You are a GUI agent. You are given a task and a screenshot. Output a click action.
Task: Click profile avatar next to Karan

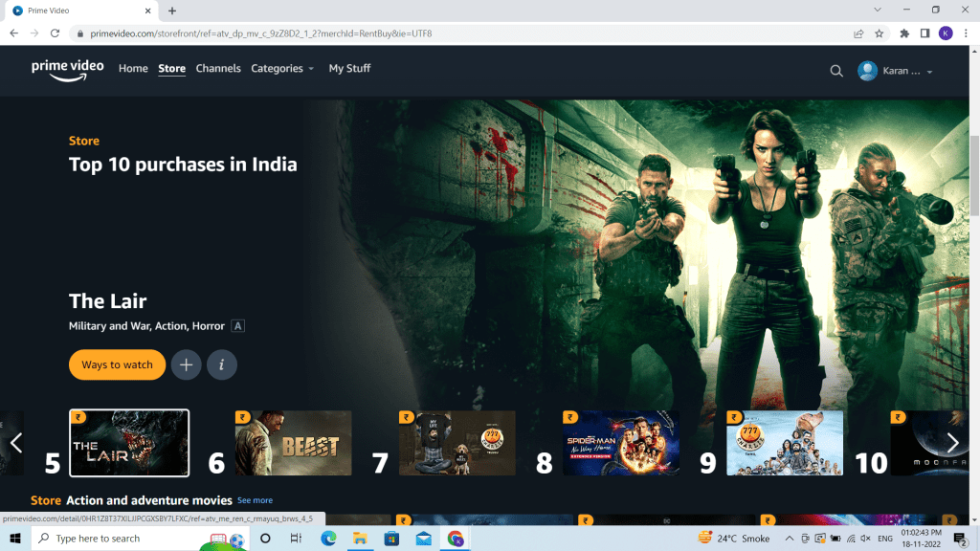[867, 71]
